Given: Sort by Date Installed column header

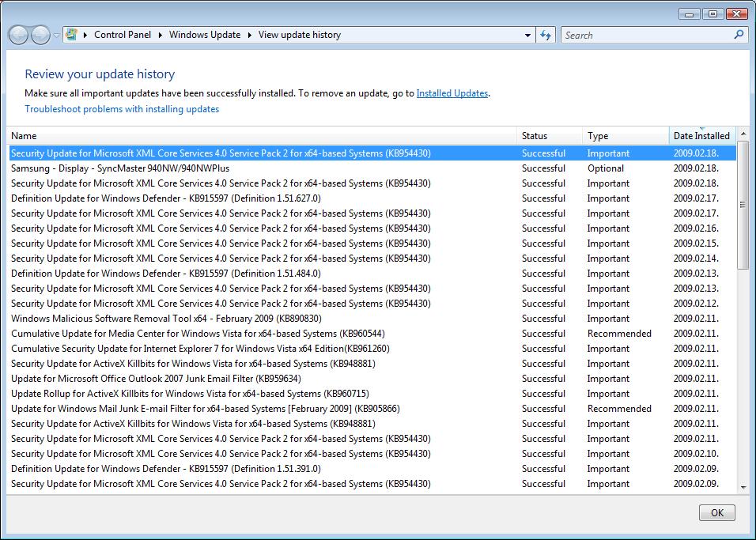Looking at the screenshot, I should [x=702, y=136].
